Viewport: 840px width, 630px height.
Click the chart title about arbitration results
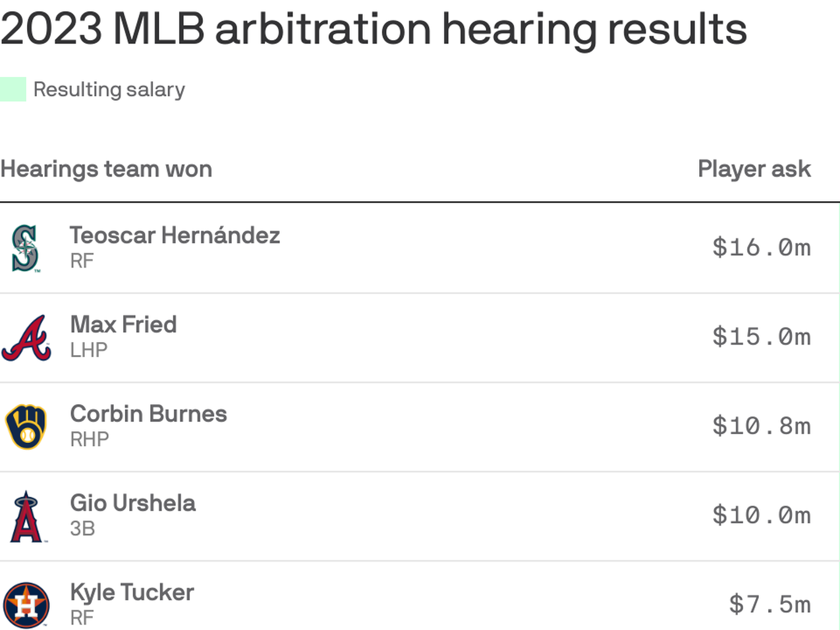[x=373, y=29]
